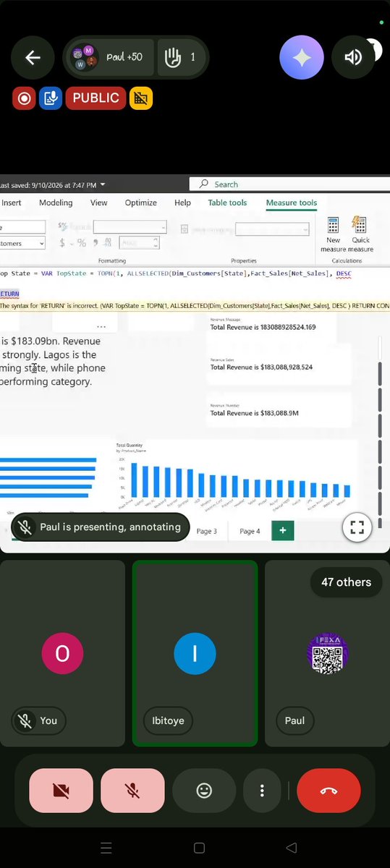Screen dimensions: 390x868
Task: Select the Total Revenue is $183,088,928,524 card
Action: 279,365
